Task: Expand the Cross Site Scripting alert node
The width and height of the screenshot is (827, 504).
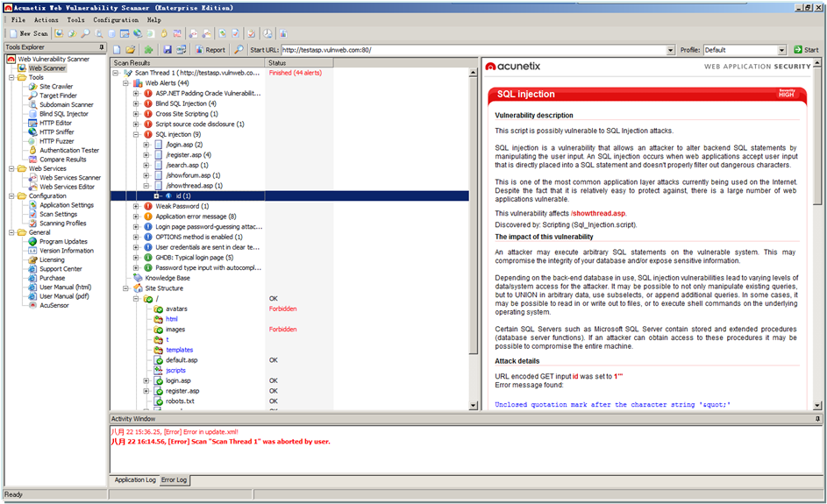Action: pyautogui.click(x=137, y=114)
